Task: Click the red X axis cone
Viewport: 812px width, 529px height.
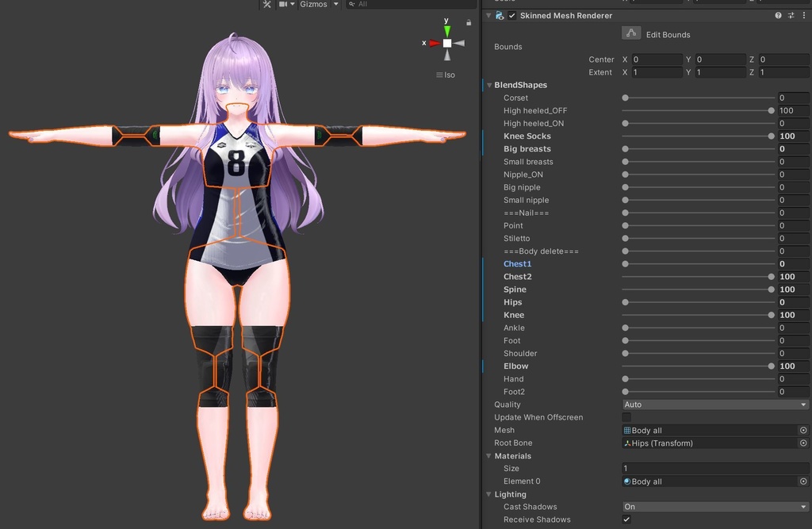Action: [435, 44]
